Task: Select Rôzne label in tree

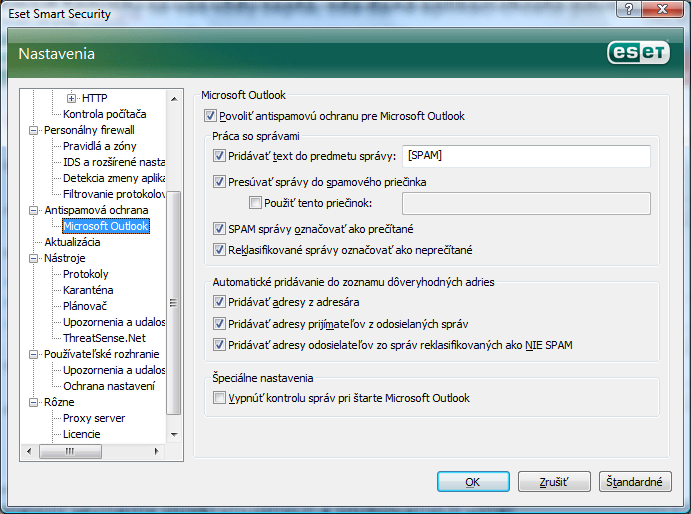Action: point(59,402)
